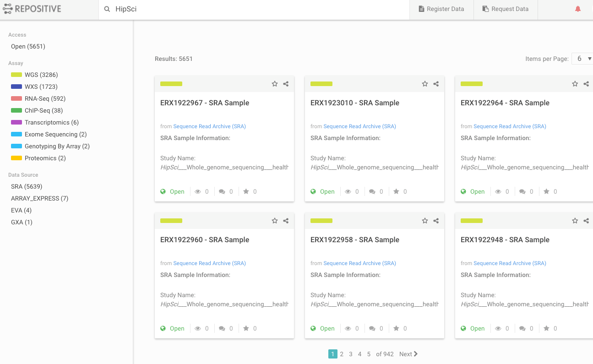
Task: Click views eye icon on ERX1922958 card
Action: click(348, 328)
